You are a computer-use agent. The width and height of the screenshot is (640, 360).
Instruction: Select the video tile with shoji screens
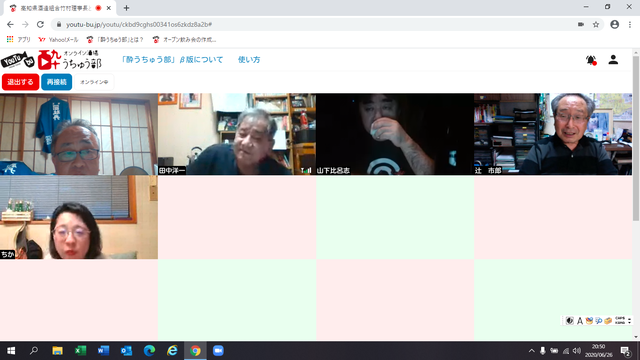coord(79,134)
